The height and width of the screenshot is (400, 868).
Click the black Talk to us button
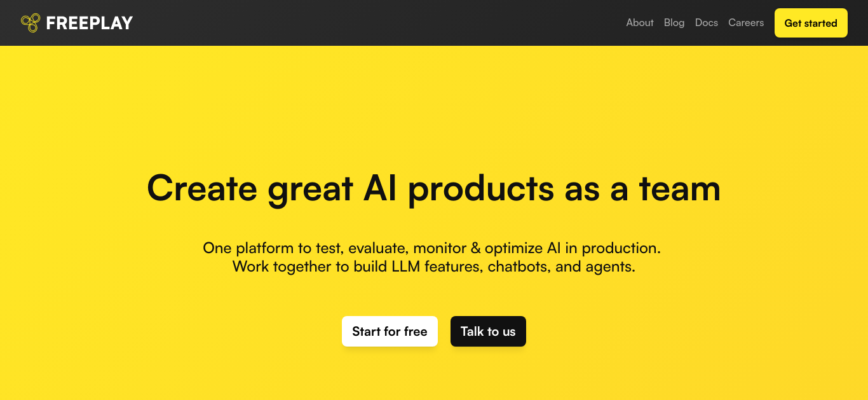[488, 331]
